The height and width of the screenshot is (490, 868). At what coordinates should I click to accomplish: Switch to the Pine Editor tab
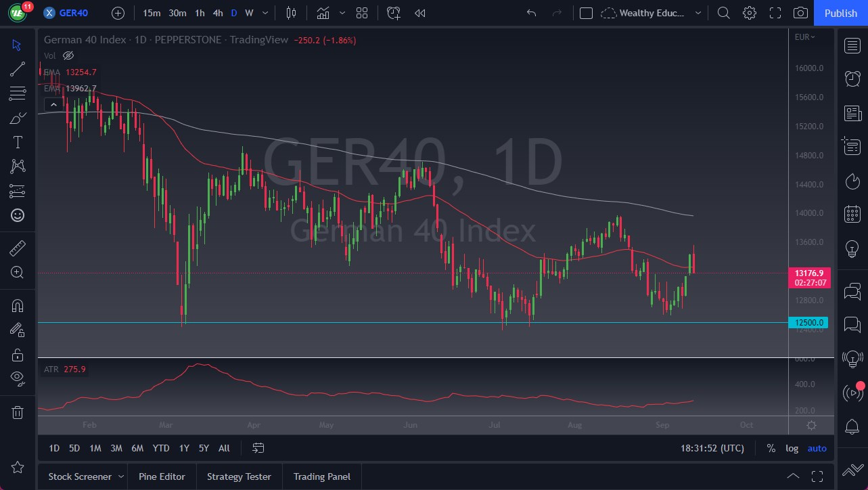162,476
